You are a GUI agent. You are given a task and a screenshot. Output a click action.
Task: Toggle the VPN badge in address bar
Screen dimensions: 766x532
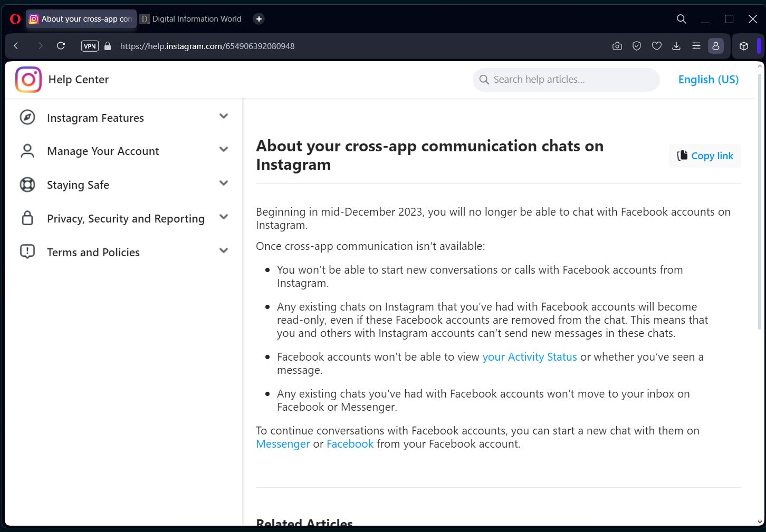90,46
